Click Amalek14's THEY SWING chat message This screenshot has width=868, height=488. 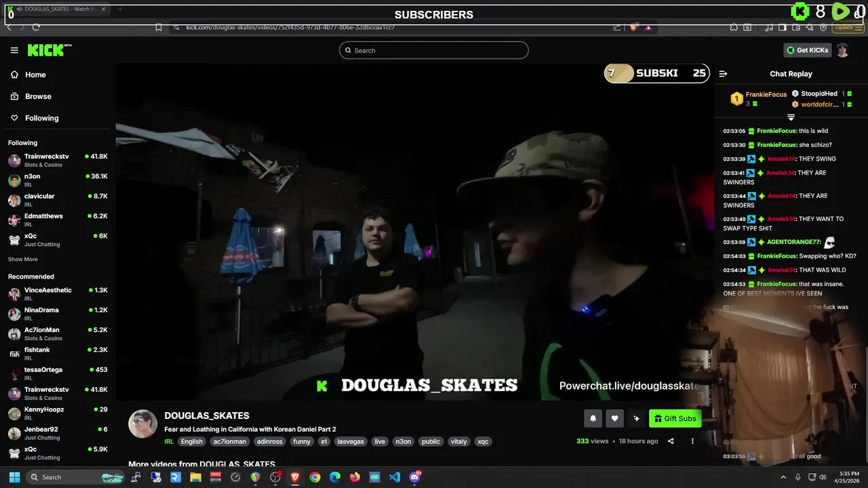[x=779, y=159]
